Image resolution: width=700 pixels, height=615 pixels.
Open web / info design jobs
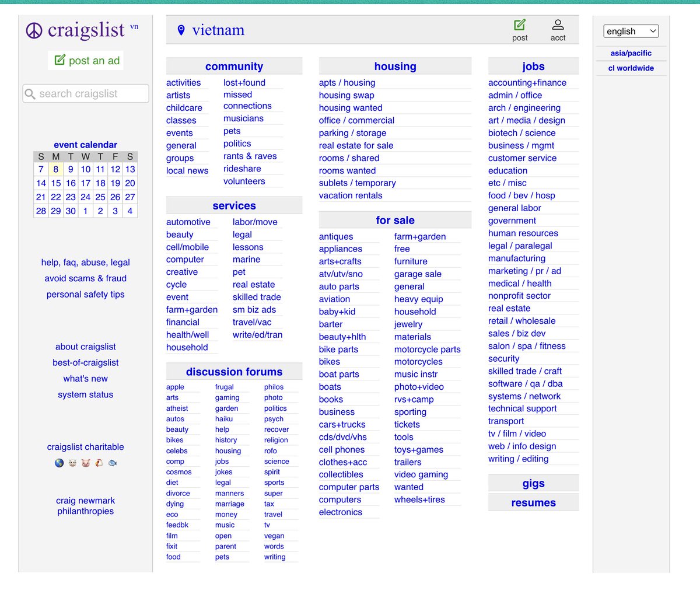point(522,446)
